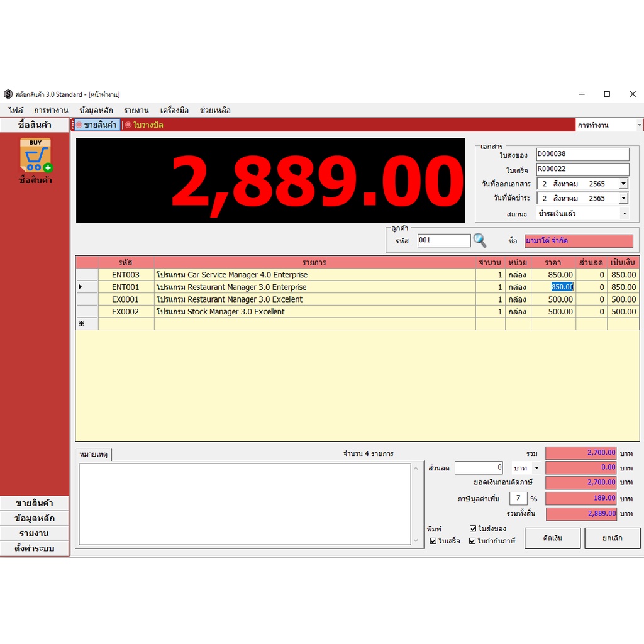Click the ขายสินค้า sidebar button at bottom
Image resolution: width=644 pixels, height=644 pixels.
(x=35, y=502)
